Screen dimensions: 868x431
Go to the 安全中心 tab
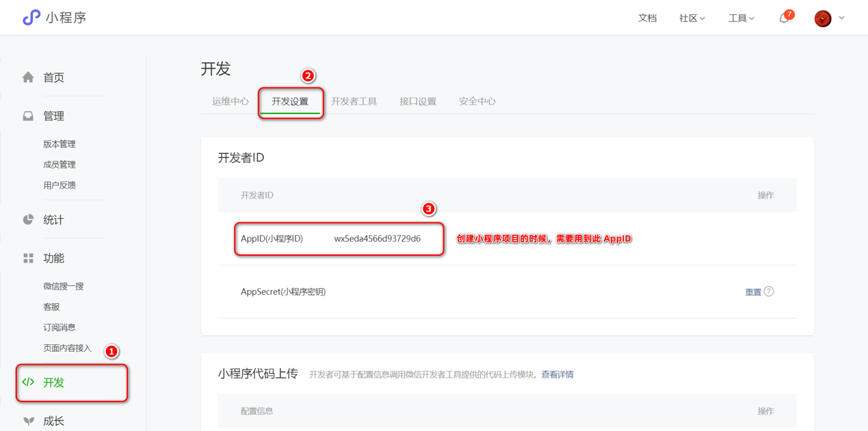[x=477, y=101]
